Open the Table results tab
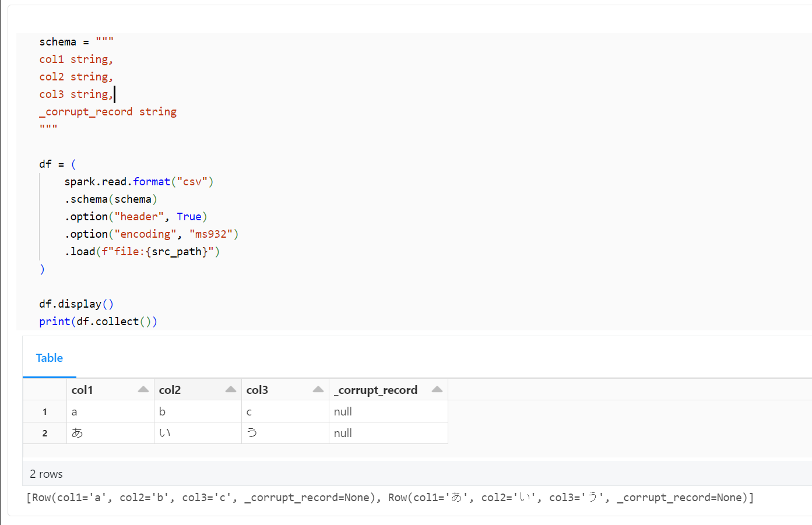812x525 pixels. [x=49, y=358]
